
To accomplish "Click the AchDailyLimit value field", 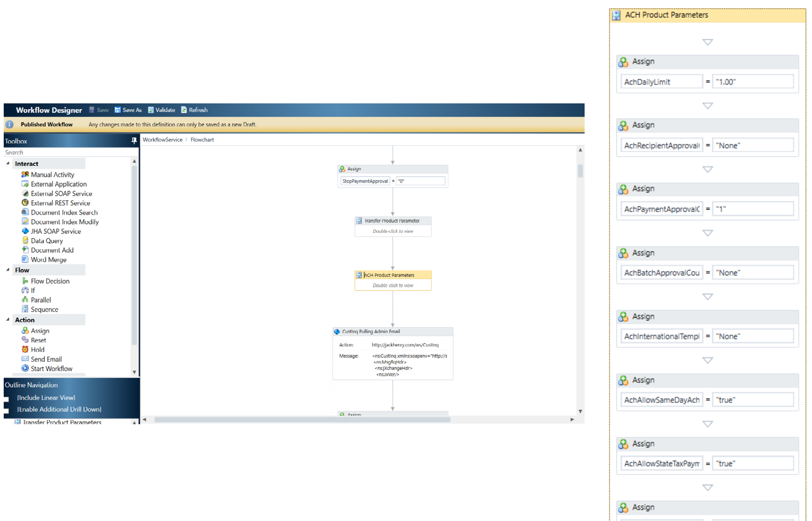I will click(x=752, y=82).
